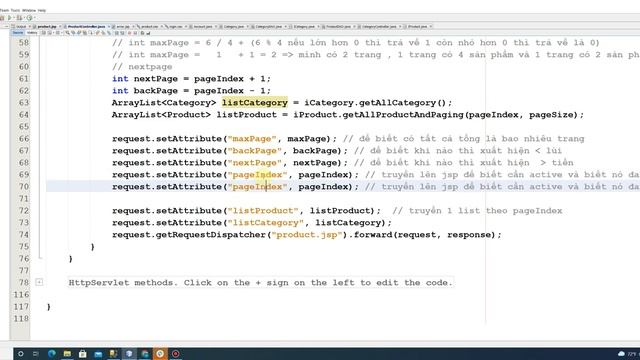This screenshot has width=640, height=360.
Task: Switch to the ProductDAO.java tab
Action: [338, 27]
